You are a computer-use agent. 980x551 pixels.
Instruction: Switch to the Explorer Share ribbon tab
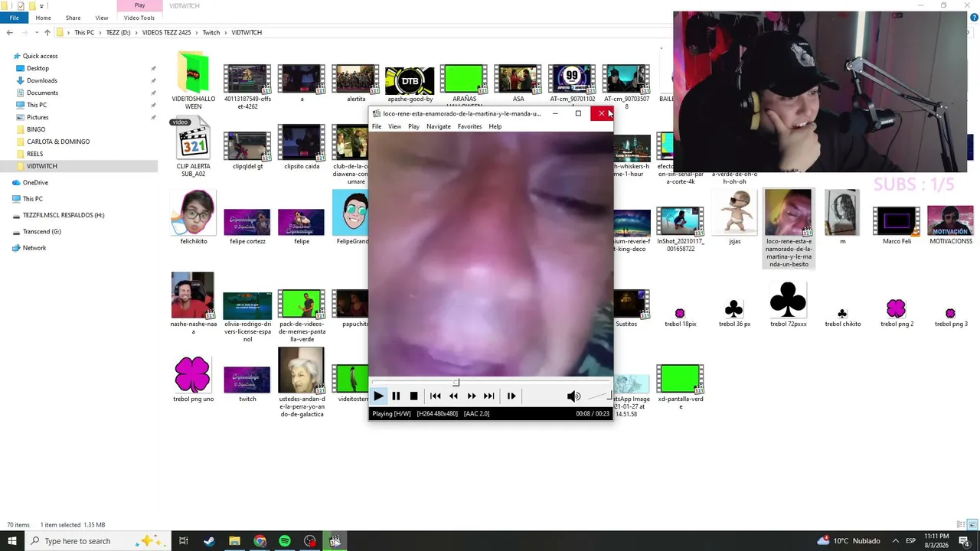pos(73,18)
